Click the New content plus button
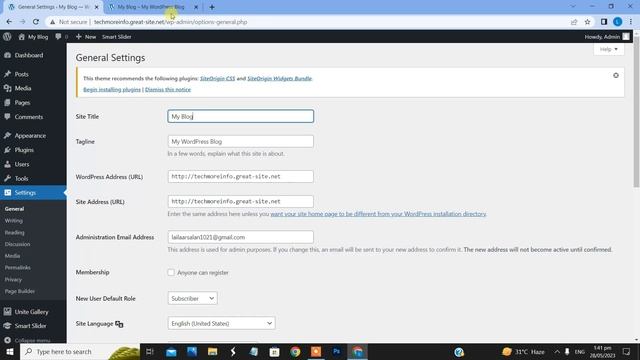This screenshot has width=640, height=360. [x=86, y=37]
